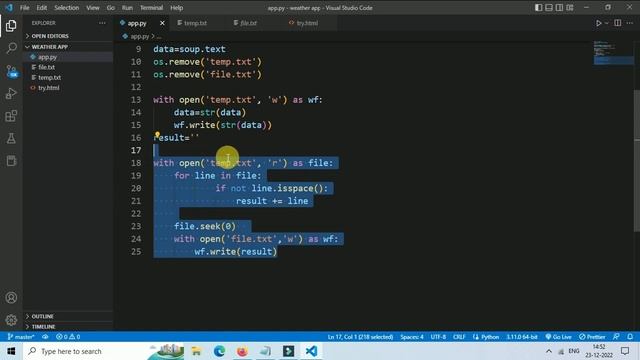Image resolution: width=640 pixels, height=360 pixels.
Task: Open the Testing flask view
Action: tap(11, 138)
